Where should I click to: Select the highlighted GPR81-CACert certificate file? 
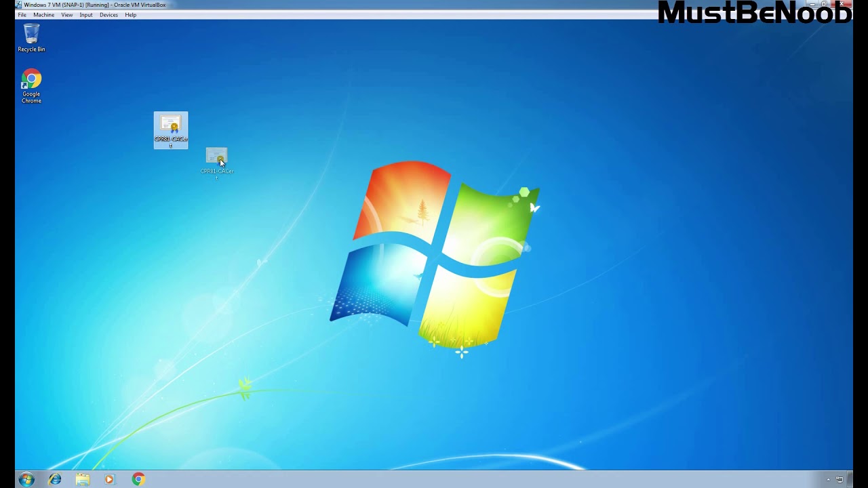171,130
